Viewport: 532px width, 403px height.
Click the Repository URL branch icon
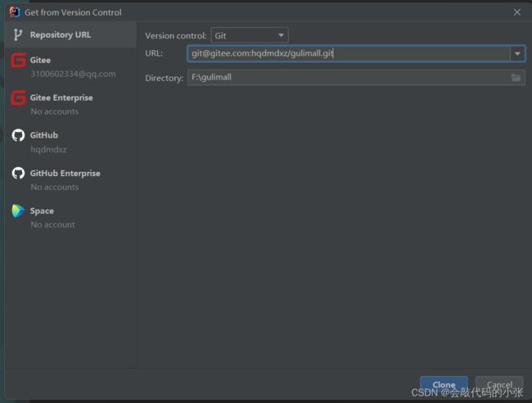click(18, 34)
